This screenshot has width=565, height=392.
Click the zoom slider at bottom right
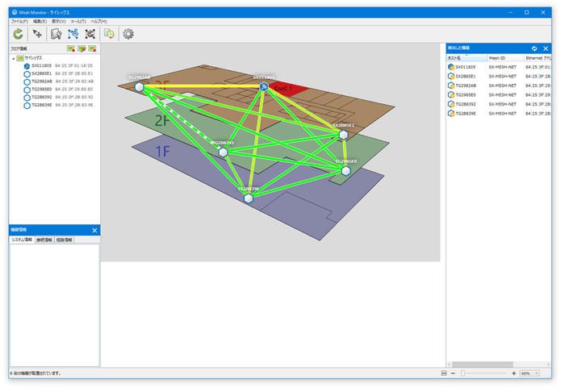click(484, 373)
